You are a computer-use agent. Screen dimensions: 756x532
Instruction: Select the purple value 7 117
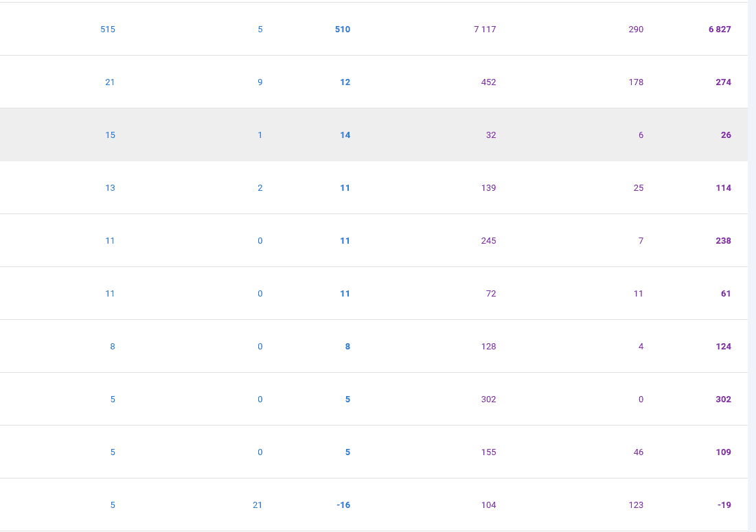click(x=485, y=30)
